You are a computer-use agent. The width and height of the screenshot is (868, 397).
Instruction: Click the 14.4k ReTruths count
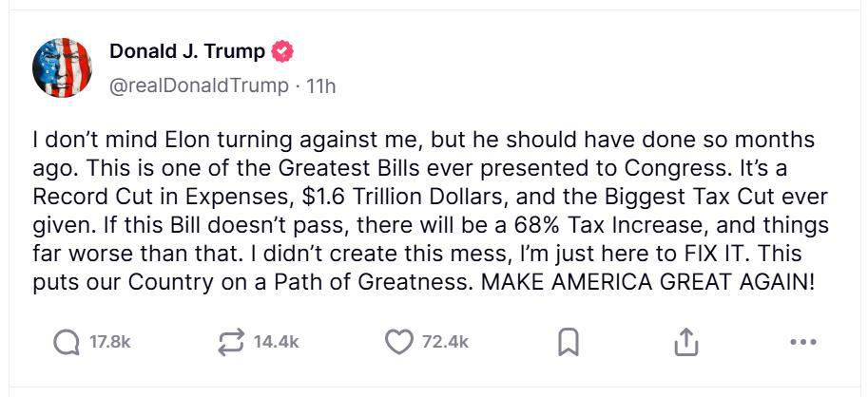click(277, 343)
